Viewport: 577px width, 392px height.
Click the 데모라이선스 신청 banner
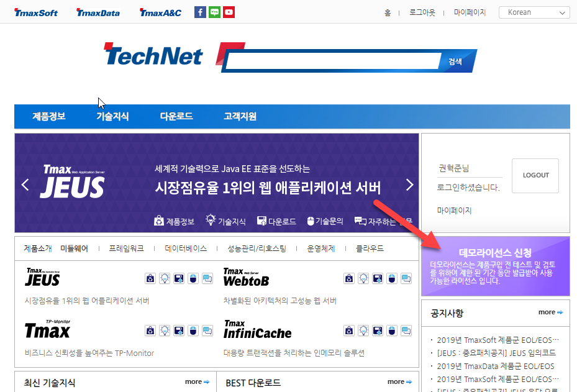point(495,266)
